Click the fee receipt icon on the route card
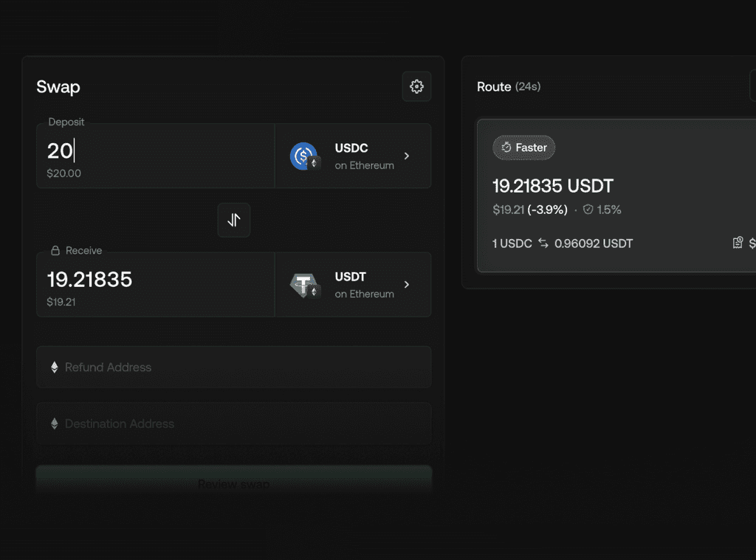 pyautogui.click(x=738, y=243)
